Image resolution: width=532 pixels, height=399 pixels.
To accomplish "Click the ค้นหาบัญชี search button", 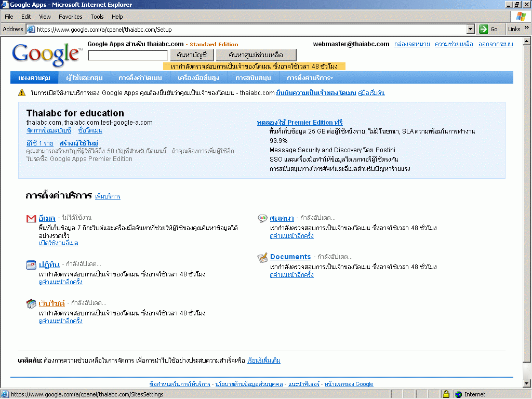I will click(192, 55).
